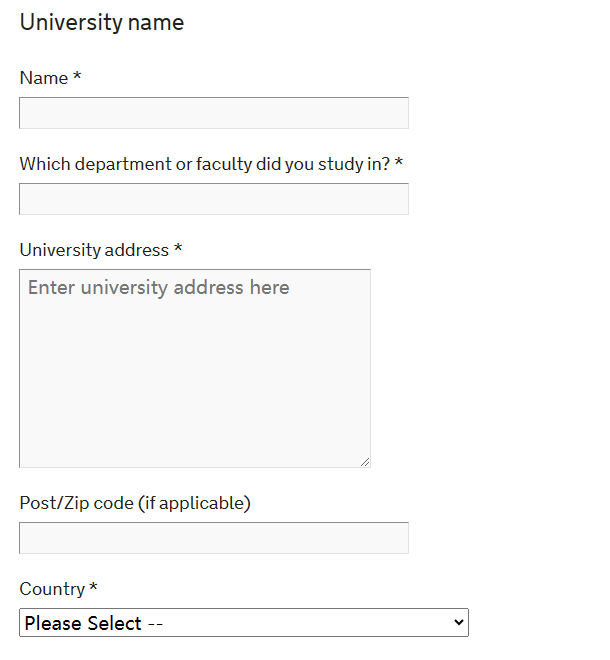Click the 'Country' field label
The image size is (610, 660).
52,589
